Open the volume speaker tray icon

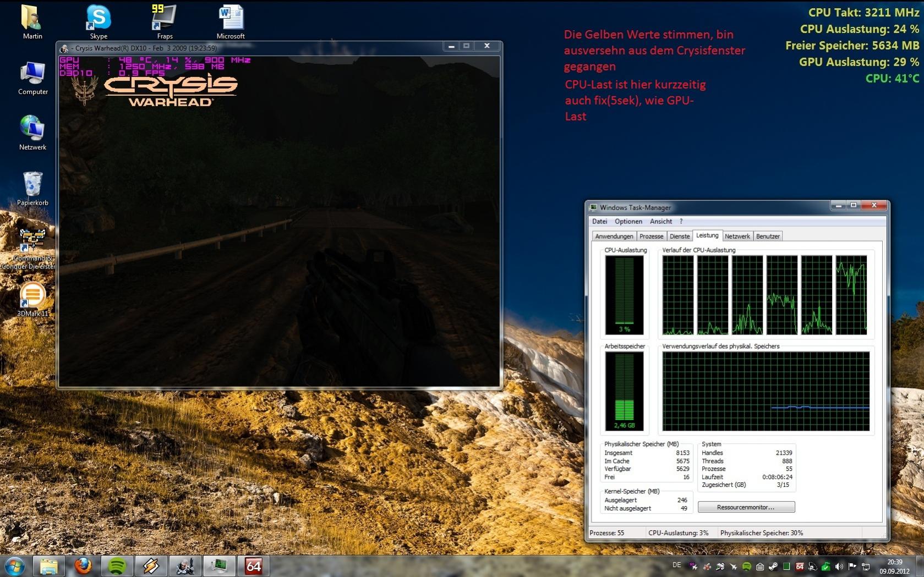pyautogui.click(x=839, y=566)
